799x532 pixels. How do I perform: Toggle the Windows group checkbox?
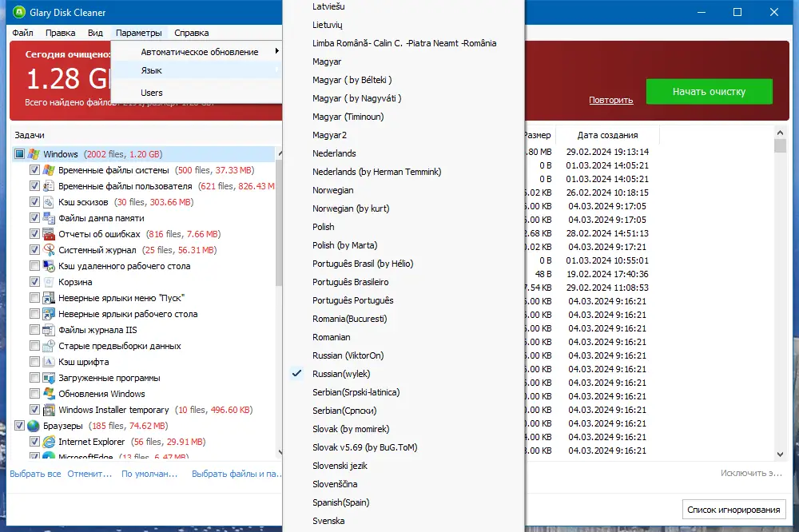pyautogui.click(x=19, y=154)
